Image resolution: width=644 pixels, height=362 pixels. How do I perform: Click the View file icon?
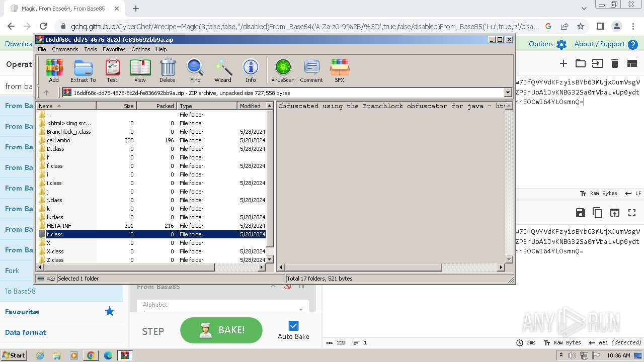coord(140,71)
